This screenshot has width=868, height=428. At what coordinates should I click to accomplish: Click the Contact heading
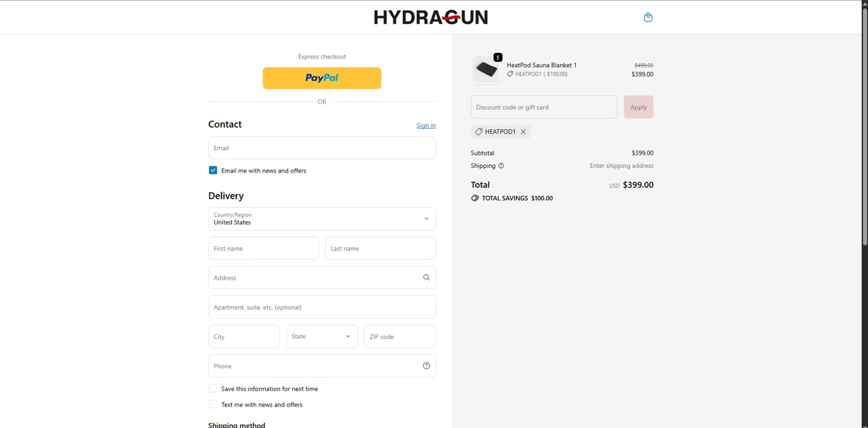pos(225,125)
